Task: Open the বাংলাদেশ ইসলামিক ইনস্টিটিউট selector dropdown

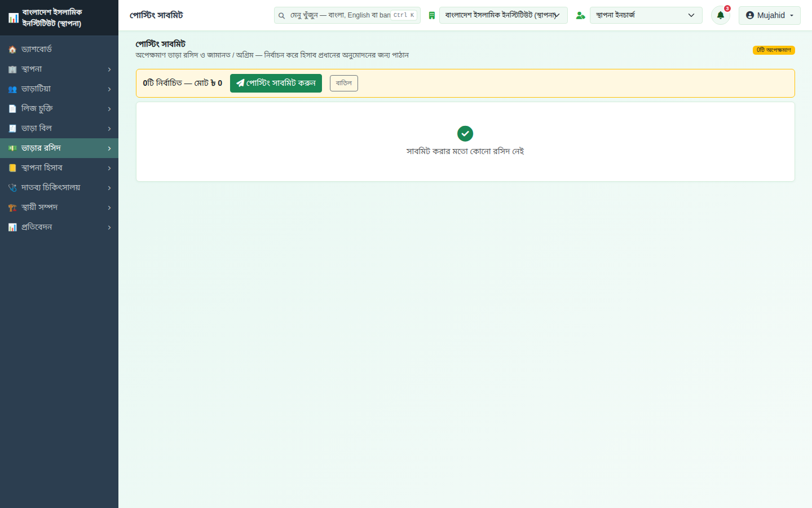Action: (504, 15)
